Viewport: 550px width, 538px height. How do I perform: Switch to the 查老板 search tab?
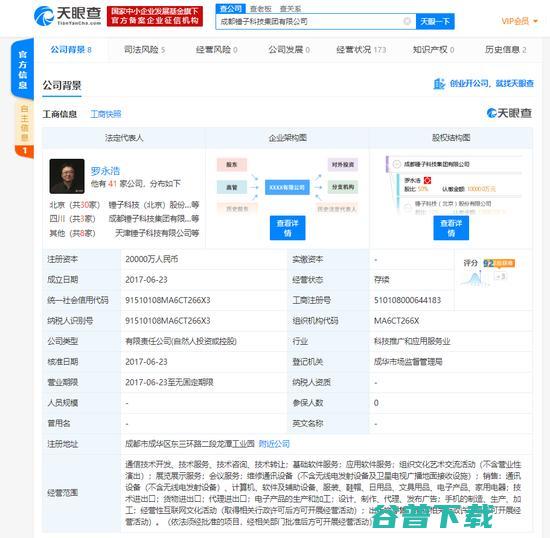(x=261, y=9)
